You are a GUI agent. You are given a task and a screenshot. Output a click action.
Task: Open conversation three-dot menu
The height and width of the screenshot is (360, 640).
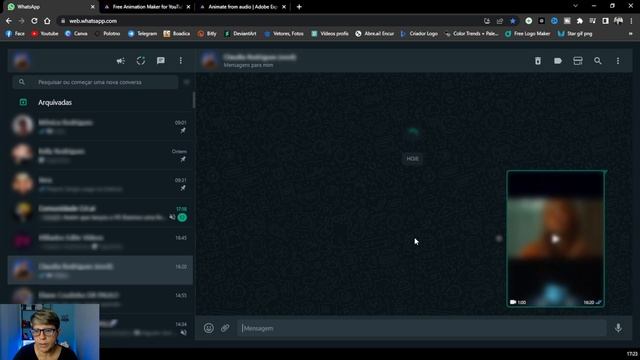pos(618,61)
